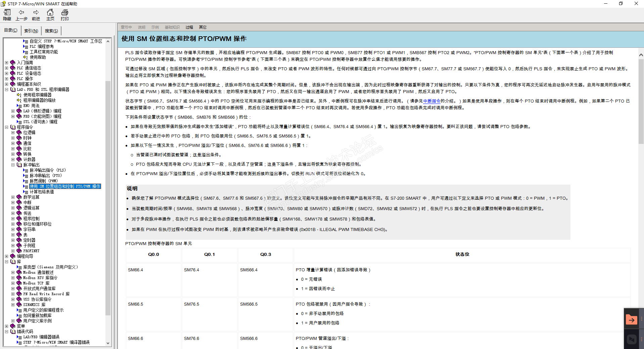
Task: Click the book icon beside SINAMICS 库
Action: click(19, 305)
